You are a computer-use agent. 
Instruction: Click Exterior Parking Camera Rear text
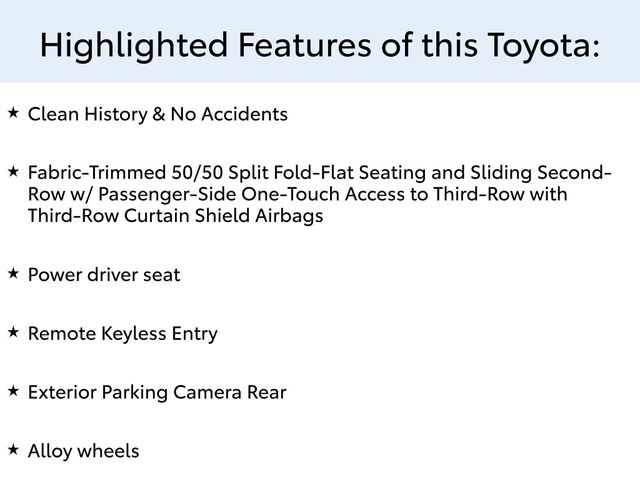point(157,393)
